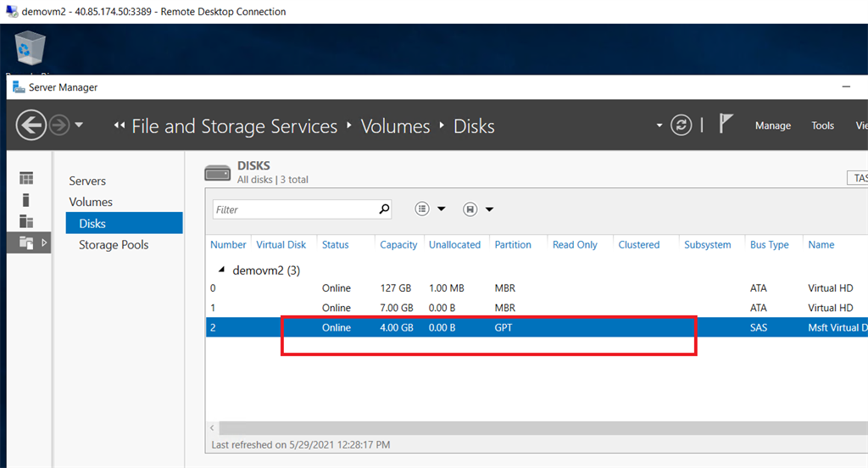Sort by Read Only column header
868x468 pixels.
575,244
